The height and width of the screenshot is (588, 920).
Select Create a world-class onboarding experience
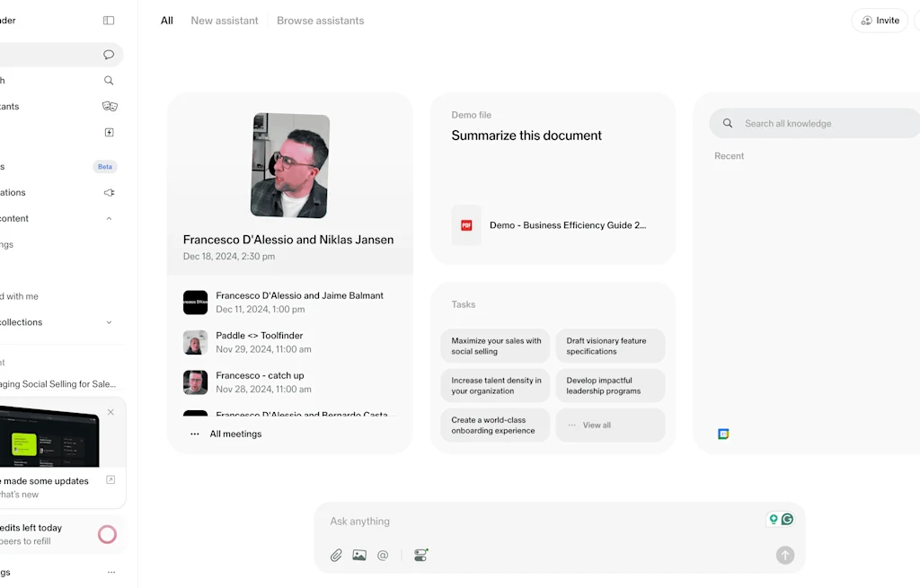495,425
